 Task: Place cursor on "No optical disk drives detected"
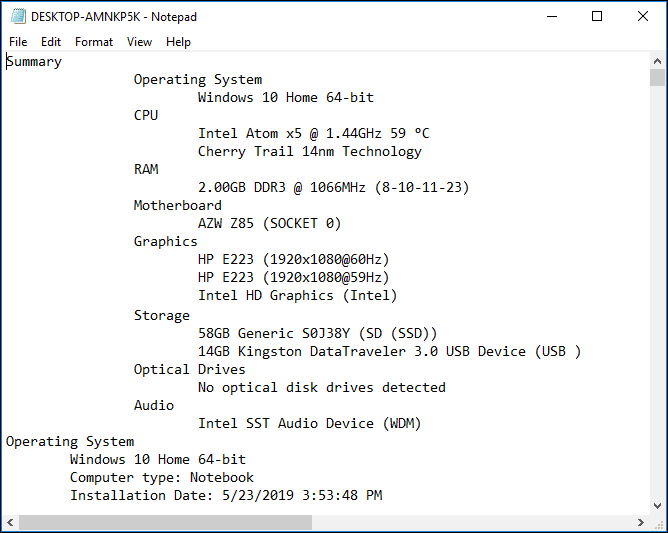tap(321, 388)
